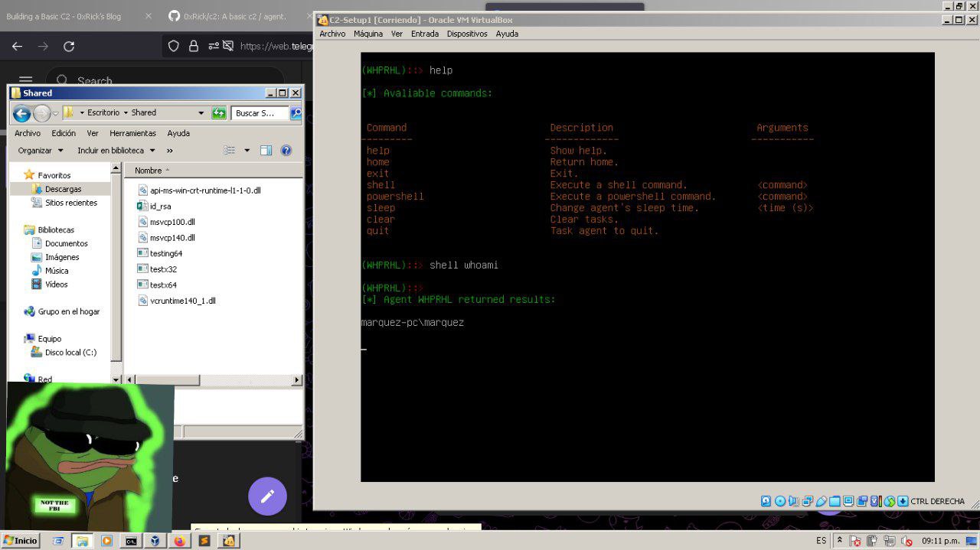Expand the Escritorio breadcrumb arrow
This screenshot has height=550, width=980.
point(126,113)
